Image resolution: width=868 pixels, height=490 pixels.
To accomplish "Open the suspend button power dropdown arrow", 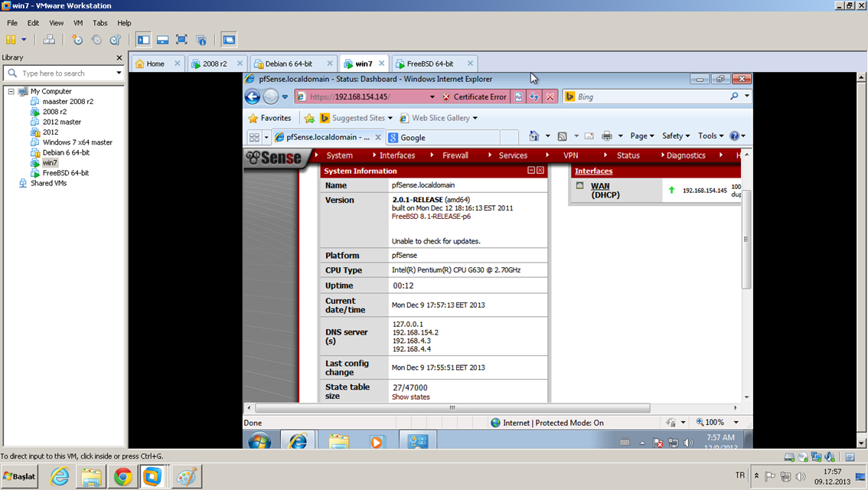I will click(24, 40).
